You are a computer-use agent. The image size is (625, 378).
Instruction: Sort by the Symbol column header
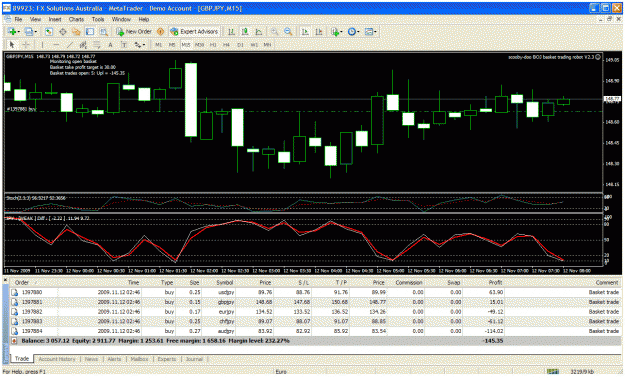click(224, 282)
